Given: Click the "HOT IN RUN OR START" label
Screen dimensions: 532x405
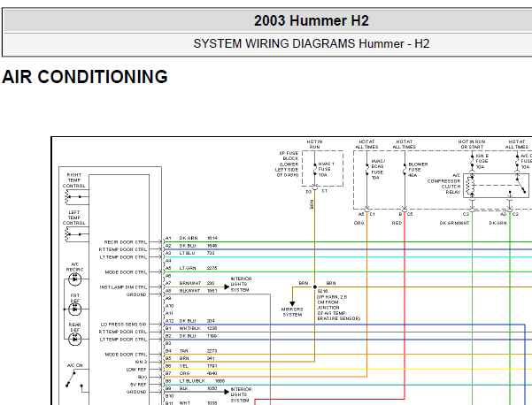Looking at the screenshot, I should click(472, 144).
